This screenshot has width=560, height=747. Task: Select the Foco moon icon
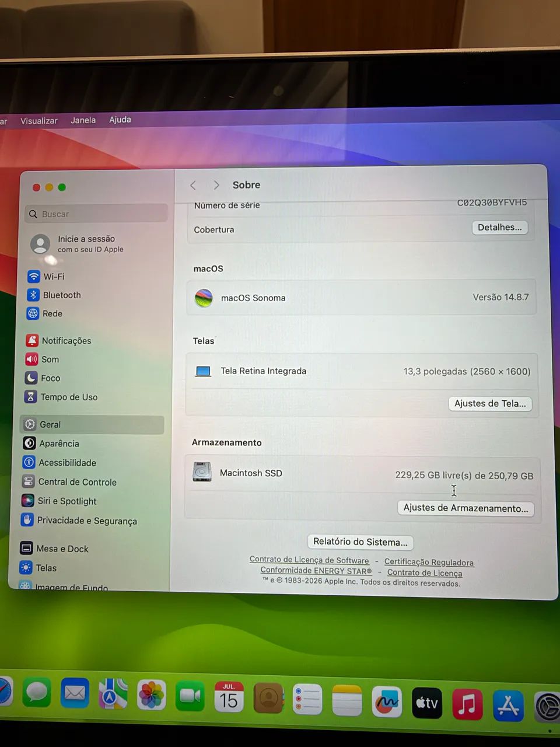pyautogui.click(x=31, y=378)
